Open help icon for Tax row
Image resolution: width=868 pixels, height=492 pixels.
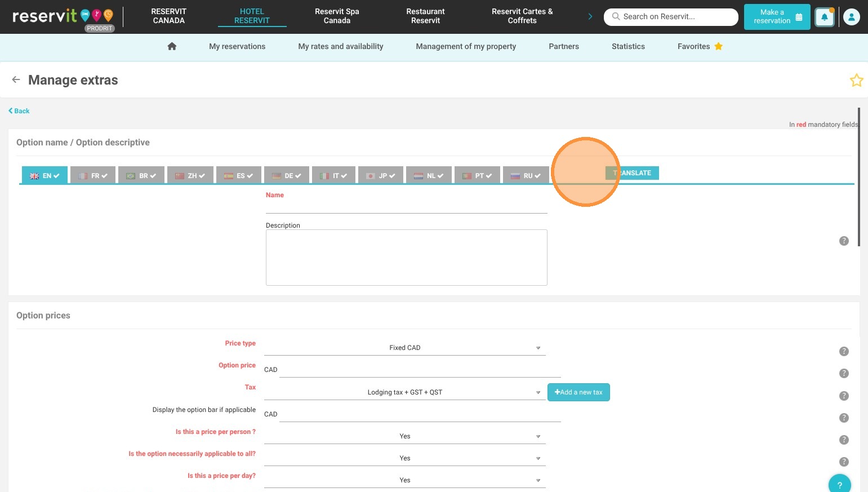(x=844, y=396)
